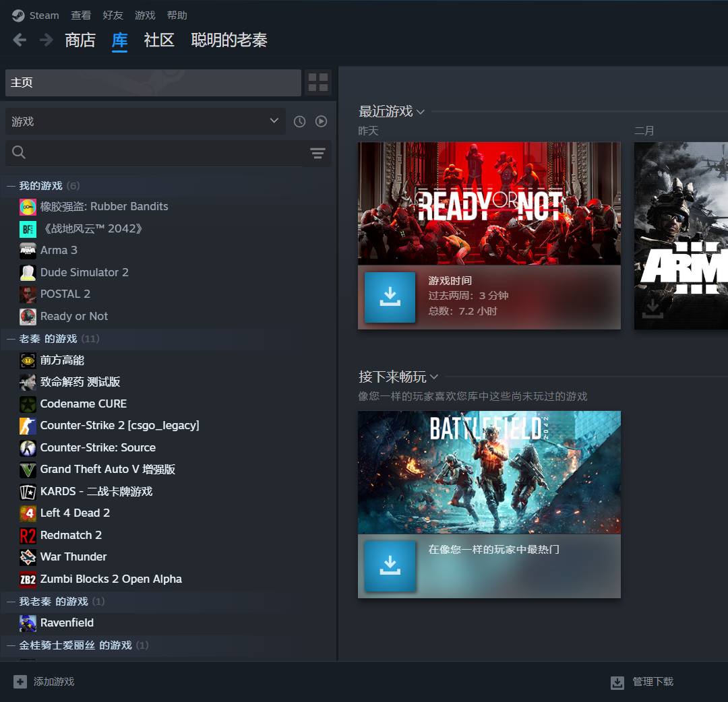Viewport: 728px width, 702px height.
Task: Click the Counter-Strike: Source icon
Action: coord(28,448)
